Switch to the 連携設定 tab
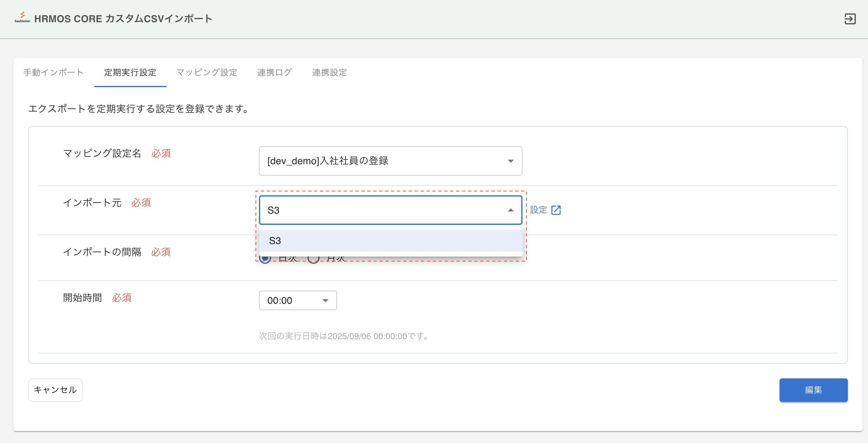Screen dimensions: 868x443 tap(329, 73)
